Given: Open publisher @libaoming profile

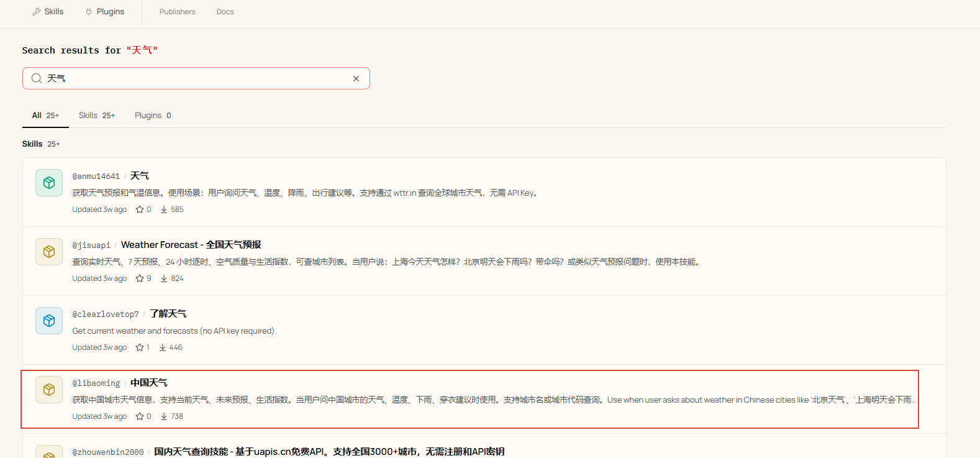Looking at the screenshot, I should point(96,383).
